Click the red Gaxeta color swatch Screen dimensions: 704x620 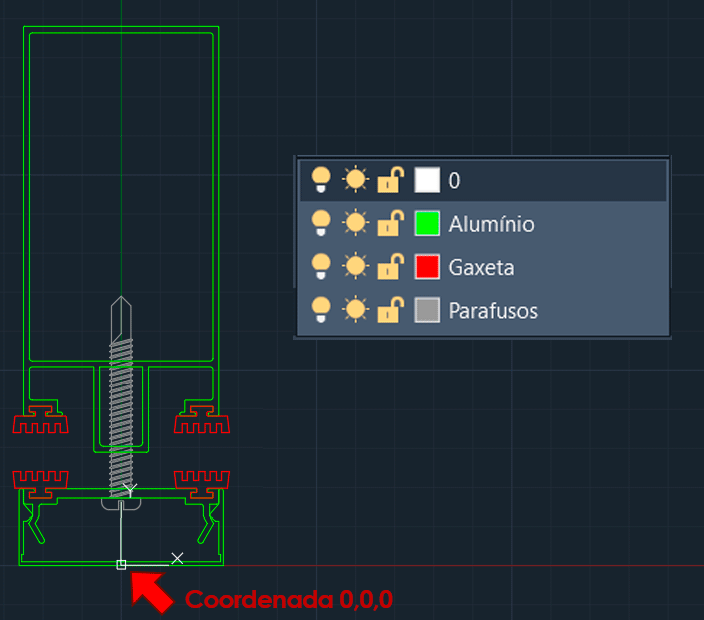(427, 267)
